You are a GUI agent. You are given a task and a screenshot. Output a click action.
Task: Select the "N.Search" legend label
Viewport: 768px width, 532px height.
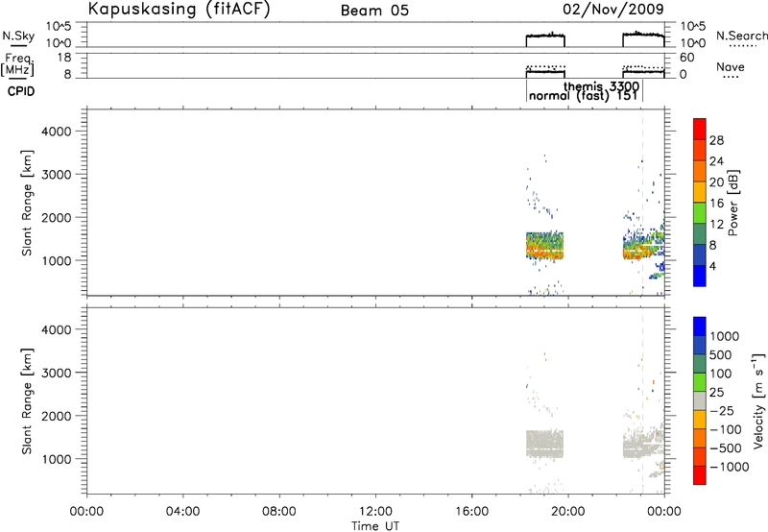pos(741,36)
